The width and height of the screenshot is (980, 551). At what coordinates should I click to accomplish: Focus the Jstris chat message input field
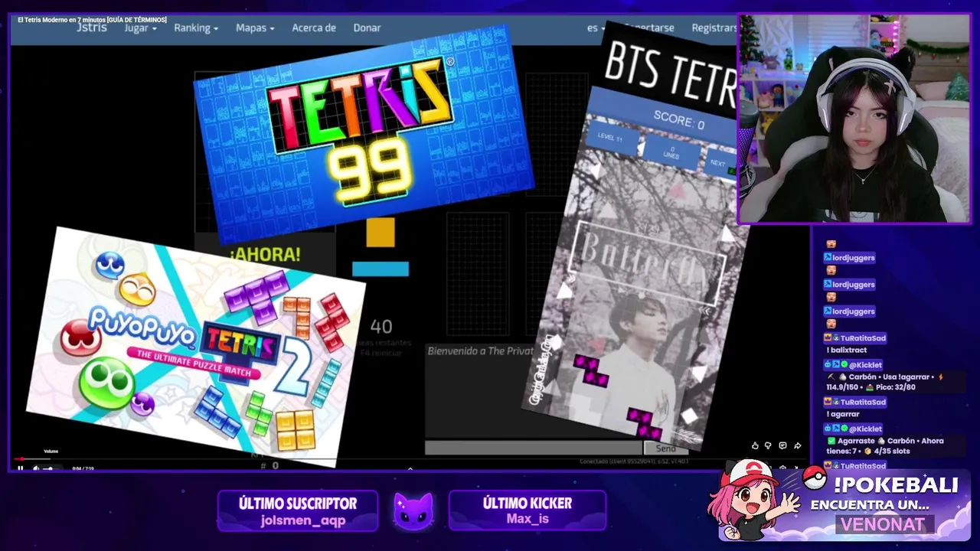534,448
